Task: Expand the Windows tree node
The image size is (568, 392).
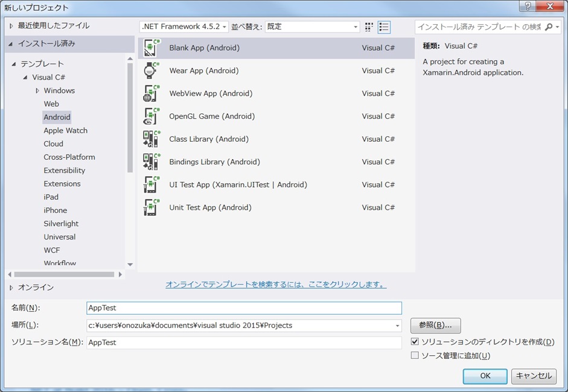Action: coord(37,90)
